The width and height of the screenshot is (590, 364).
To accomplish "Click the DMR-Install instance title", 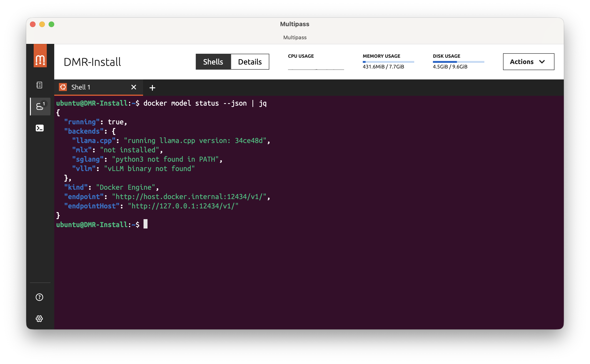I will coord(92,62).
